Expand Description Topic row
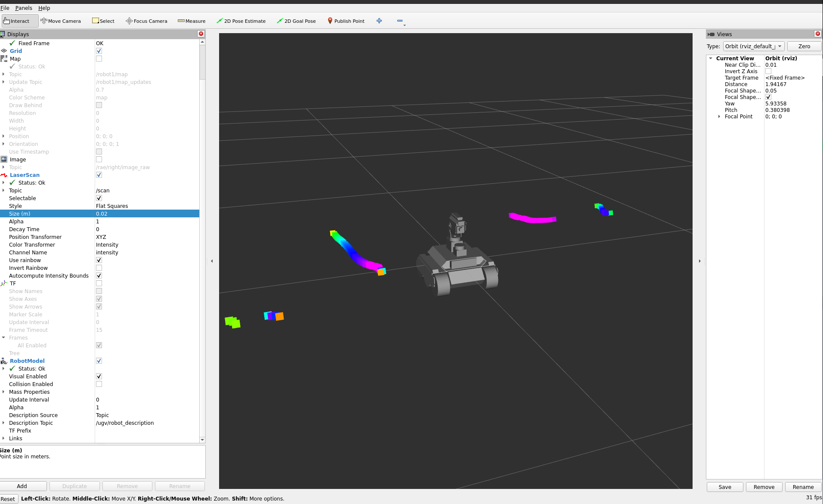The image size is (823, 504). [3, 423]
